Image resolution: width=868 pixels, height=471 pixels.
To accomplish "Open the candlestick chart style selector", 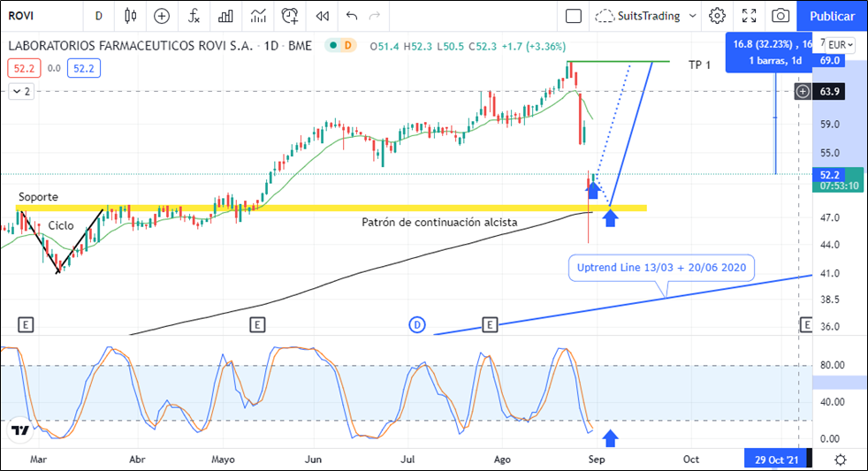I will tap(131, 16).
